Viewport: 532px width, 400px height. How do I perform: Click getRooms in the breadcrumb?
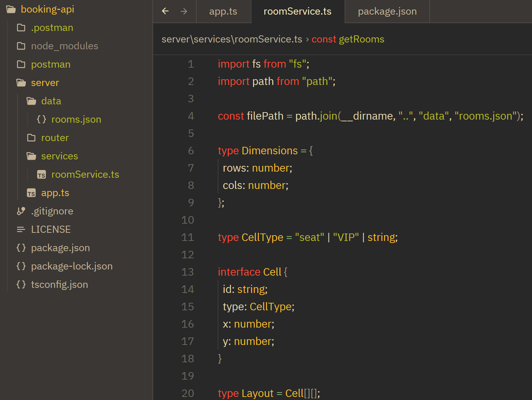click(361, 39)
